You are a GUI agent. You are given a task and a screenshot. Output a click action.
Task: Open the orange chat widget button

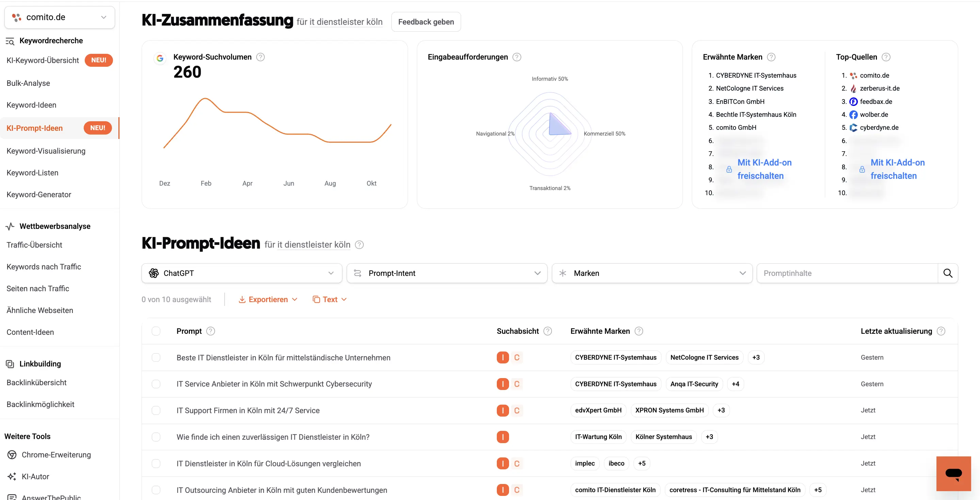[x=953, y=473]
